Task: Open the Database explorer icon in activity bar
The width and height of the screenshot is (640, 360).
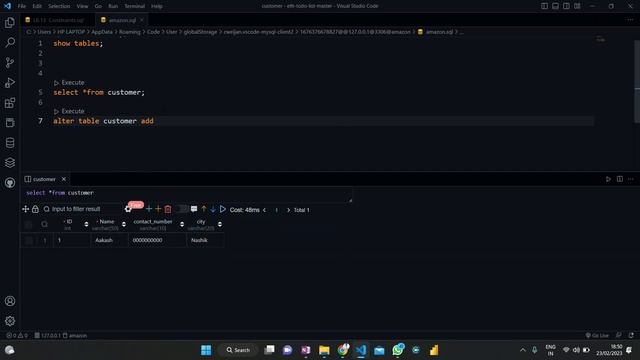Action: (10, 142)
